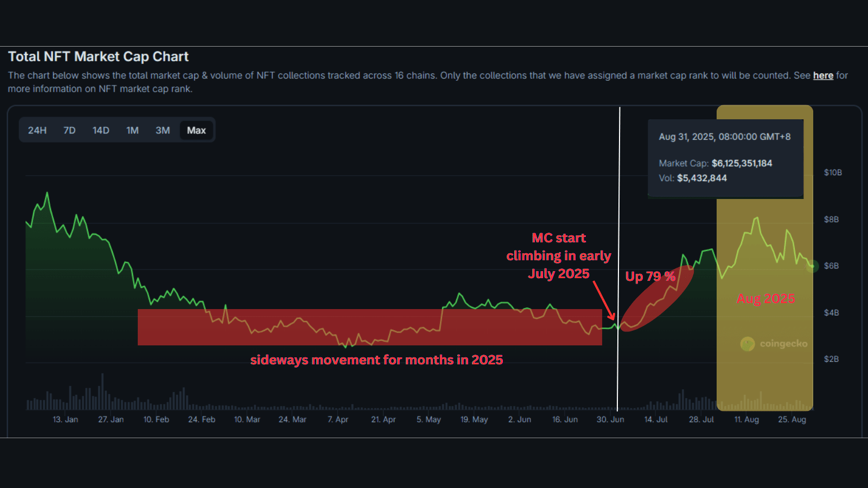Select the 1M time range tab

pos(132,130)
